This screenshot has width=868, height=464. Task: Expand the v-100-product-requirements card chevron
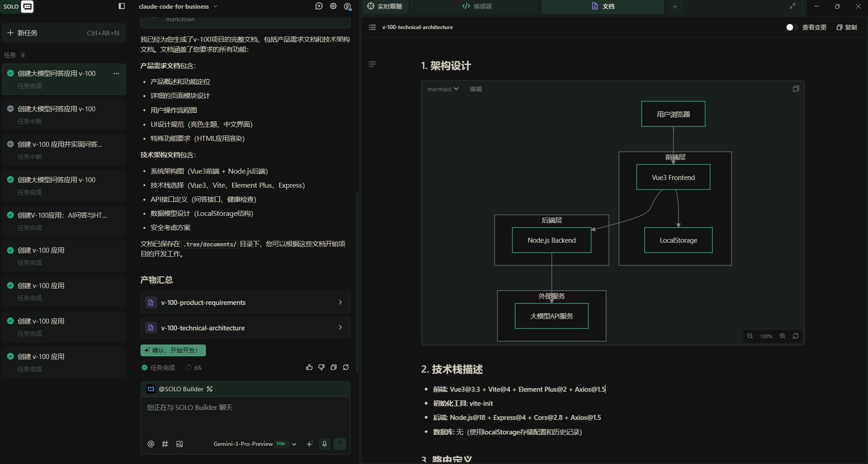pos(340,302)
